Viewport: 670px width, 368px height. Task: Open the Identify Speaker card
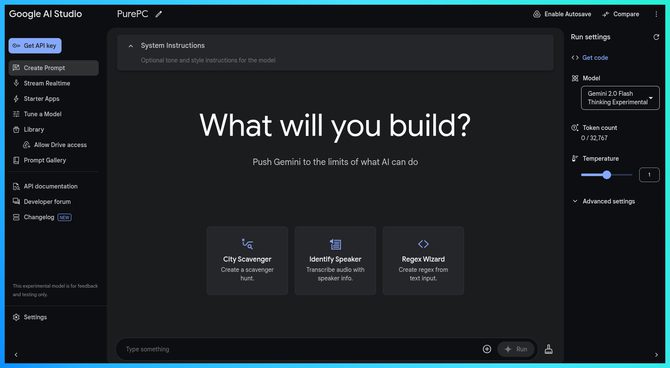[335, 261]
